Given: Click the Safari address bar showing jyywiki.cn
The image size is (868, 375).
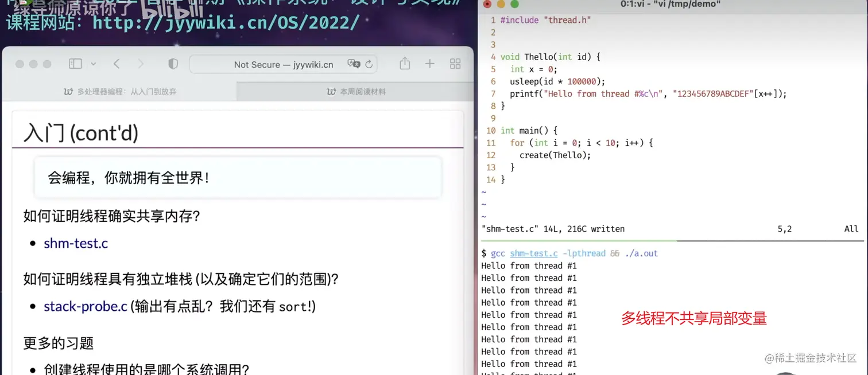Looking at the screenshot, I should tap(284, 64).
